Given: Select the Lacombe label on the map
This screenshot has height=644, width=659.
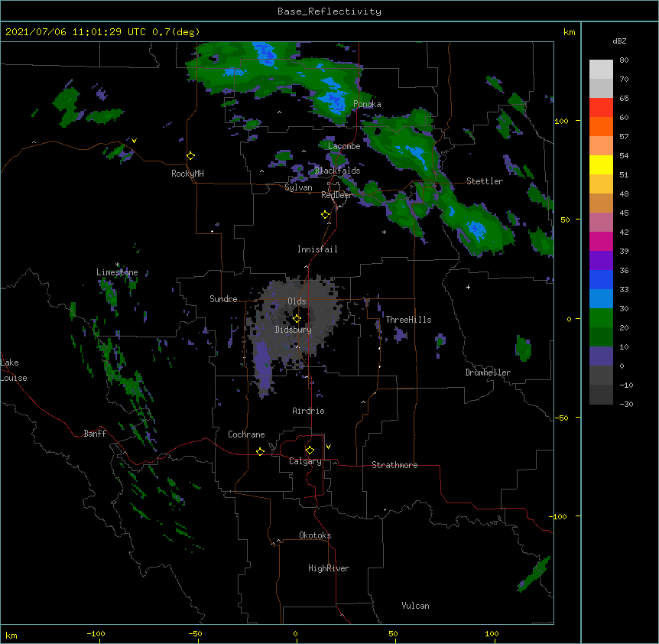Looking at the screenshot, I should tap(344, 146).
